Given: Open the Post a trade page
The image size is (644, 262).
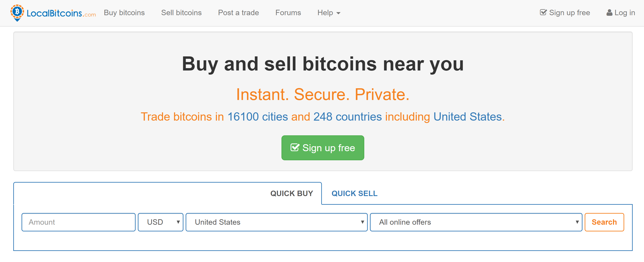Looking at the screenshot, I should click(238, 13).
